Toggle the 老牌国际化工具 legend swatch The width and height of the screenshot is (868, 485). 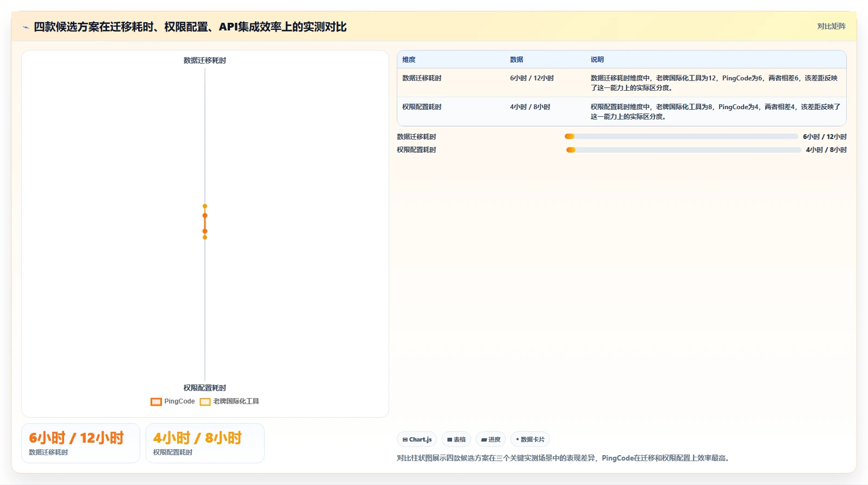click(x=205, y=402)
